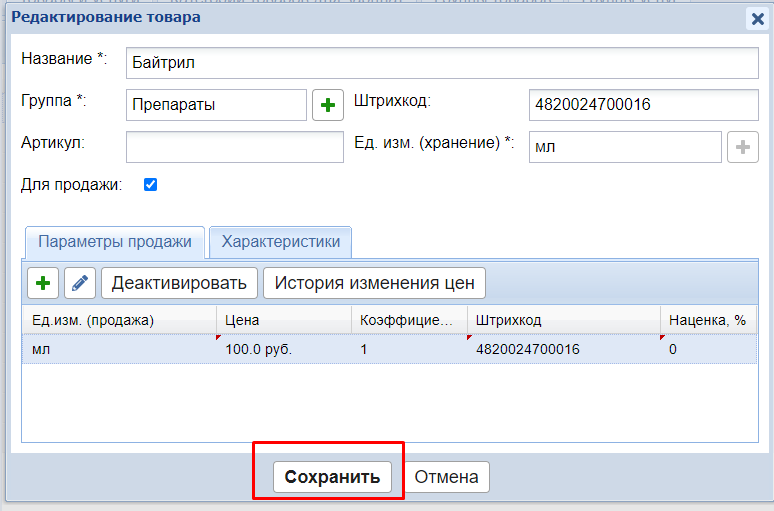Click the empty Артикул input field

click(234, 147)
